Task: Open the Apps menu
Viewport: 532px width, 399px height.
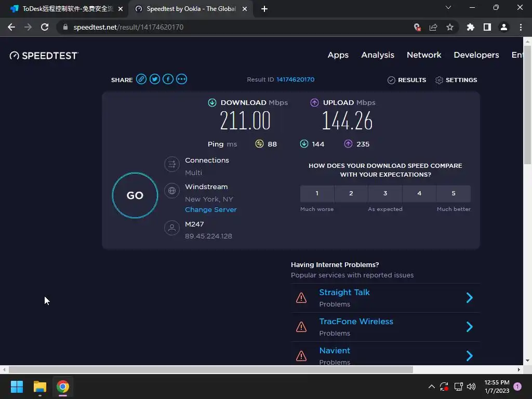Action: [x=338, y=55]
